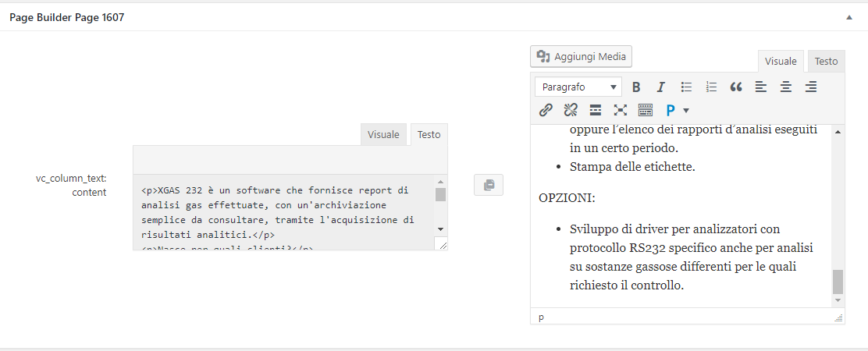Insert a bulleted list
This screenshot has width=868, height=351.
[x=686, y=87]
